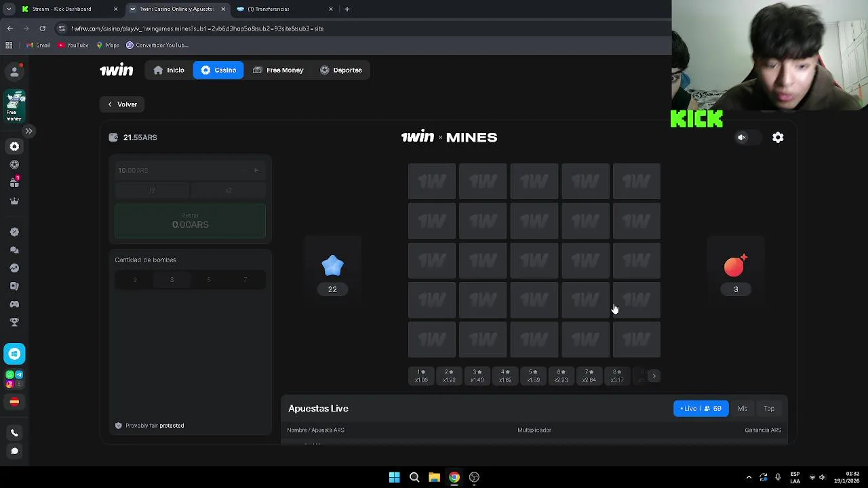Click the Multiplicador column header
868x488 pixels.
point(534,430)
